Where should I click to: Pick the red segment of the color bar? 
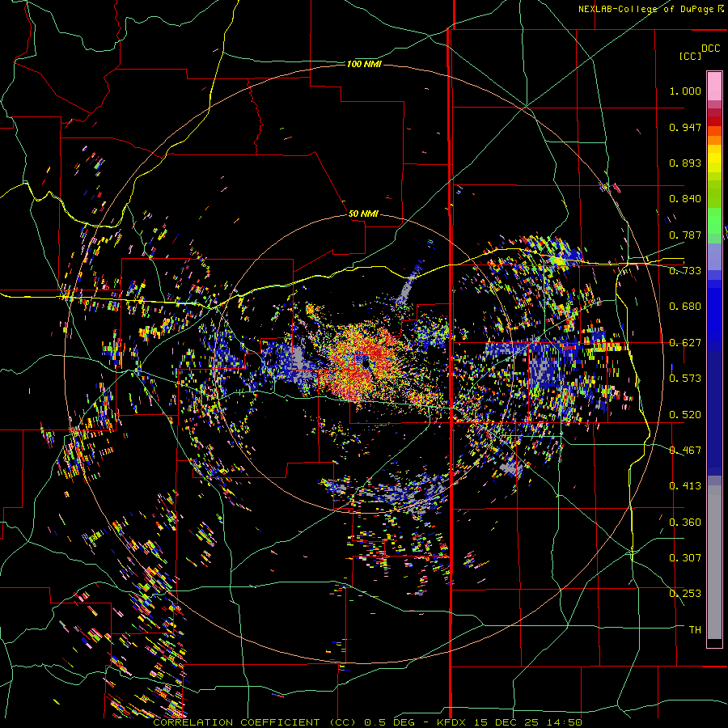coord(714,121)
